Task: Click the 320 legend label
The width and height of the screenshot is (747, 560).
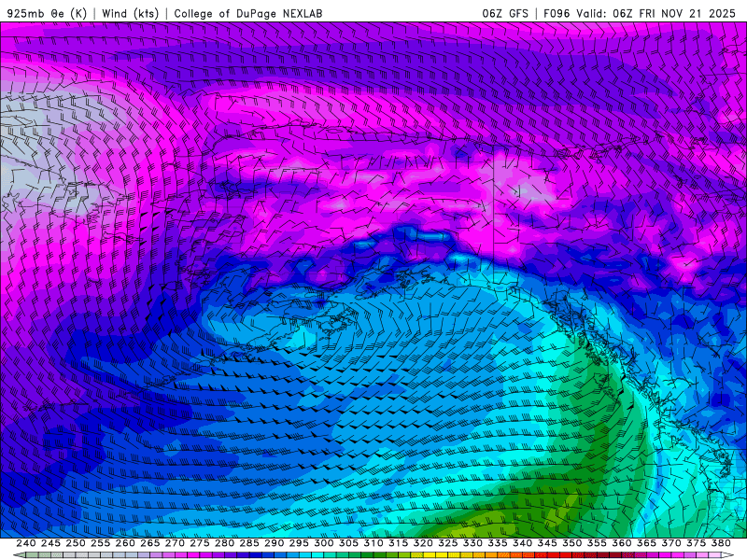Action: [x=423, y=543]
